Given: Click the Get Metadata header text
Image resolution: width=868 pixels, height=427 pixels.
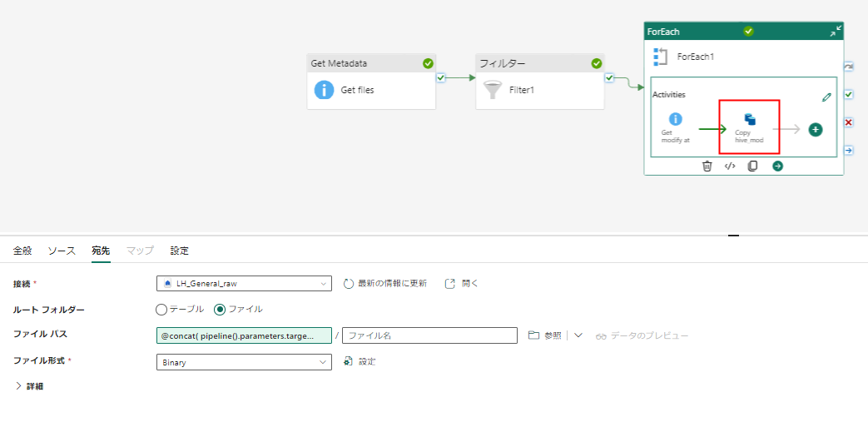Looking at the screenshot, I should pos(339,63).
